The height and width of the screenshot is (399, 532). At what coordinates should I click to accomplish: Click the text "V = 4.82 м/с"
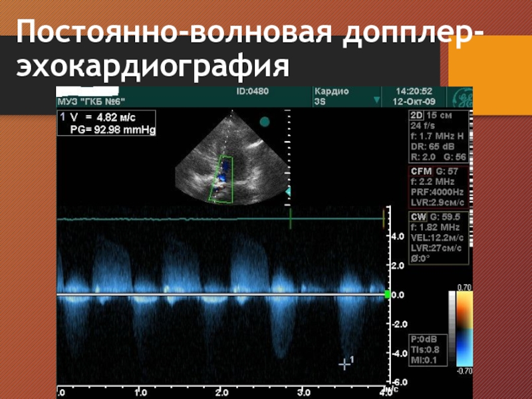click(103, 118)
